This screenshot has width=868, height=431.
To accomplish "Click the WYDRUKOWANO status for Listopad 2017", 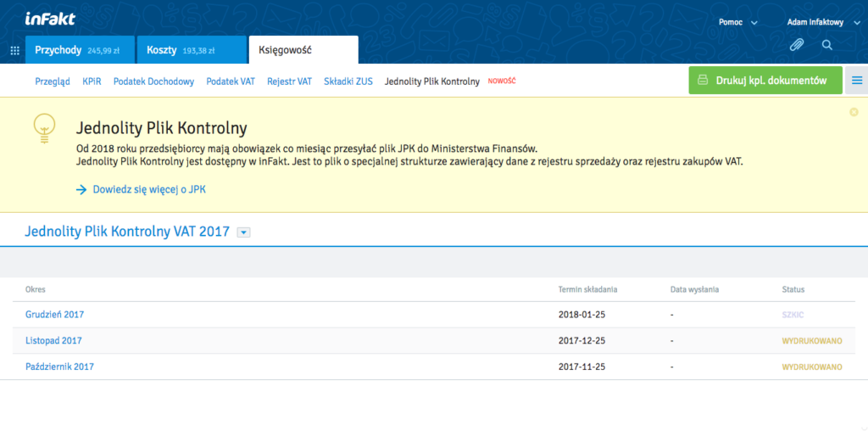I will [812, 341].
